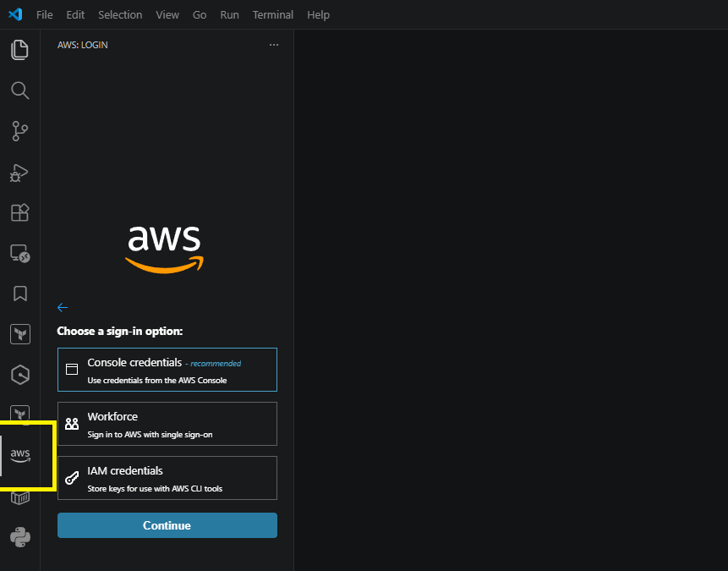Click the VS Code logo icon

15,14
